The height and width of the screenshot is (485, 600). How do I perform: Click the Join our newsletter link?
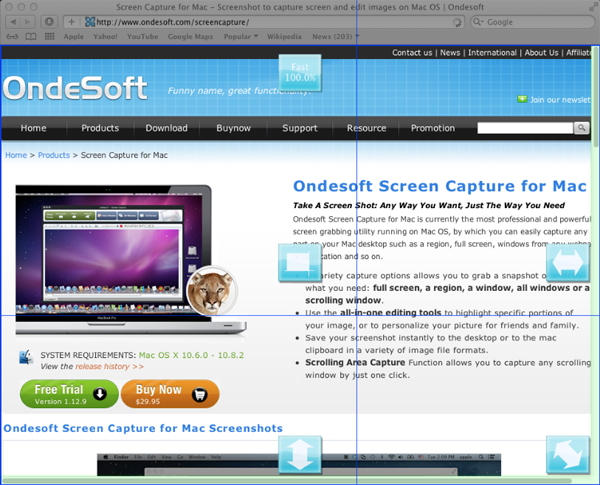pyautogui.click(x=560, y=100)
